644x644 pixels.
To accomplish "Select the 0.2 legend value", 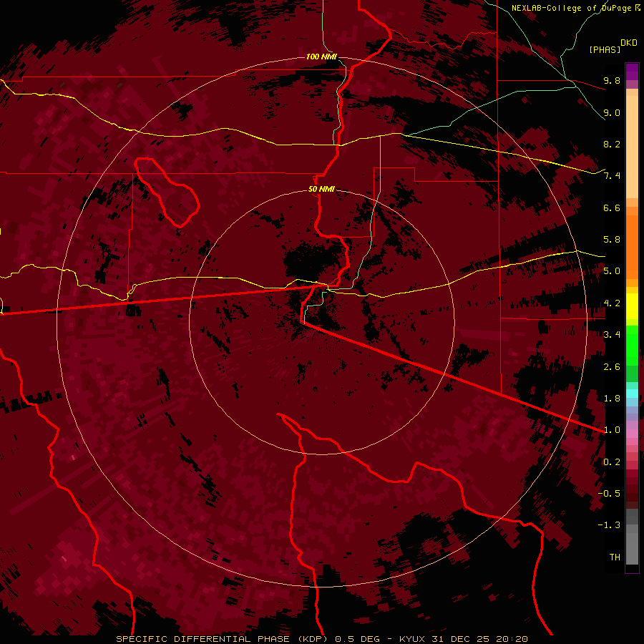I will [x=612, y=462].
